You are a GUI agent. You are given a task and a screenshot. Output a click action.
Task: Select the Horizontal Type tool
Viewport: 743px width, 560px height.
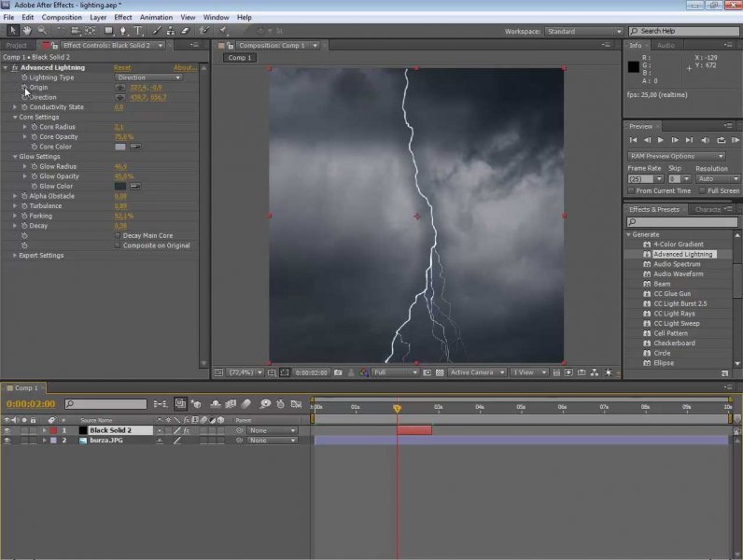(138, 31)
